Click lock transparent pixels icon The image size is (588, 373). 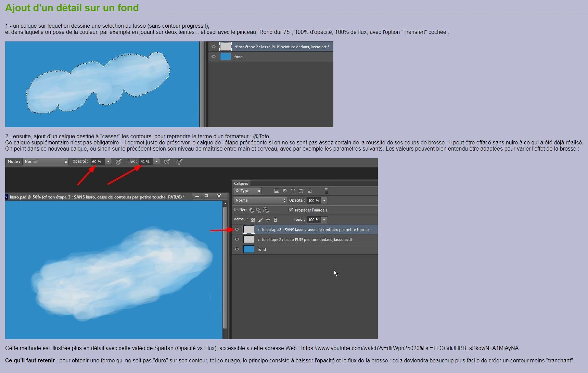pyautogui.click(x=253, y=220)
